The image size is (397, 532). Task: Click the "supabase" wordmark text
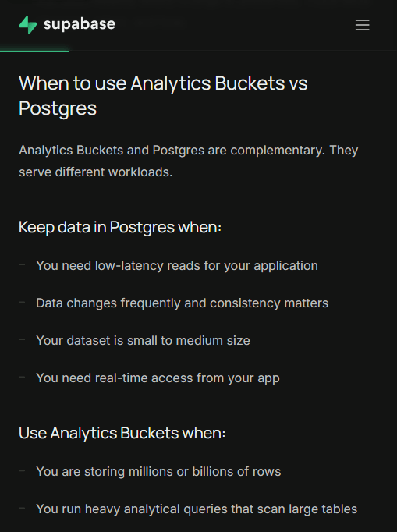80,24
